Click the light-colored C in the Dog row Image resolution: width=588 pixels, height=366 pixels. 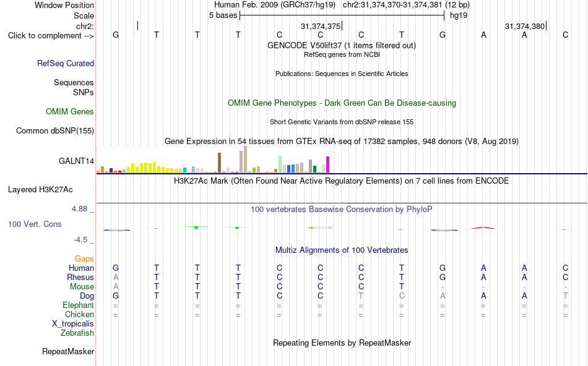click(402, 296)
